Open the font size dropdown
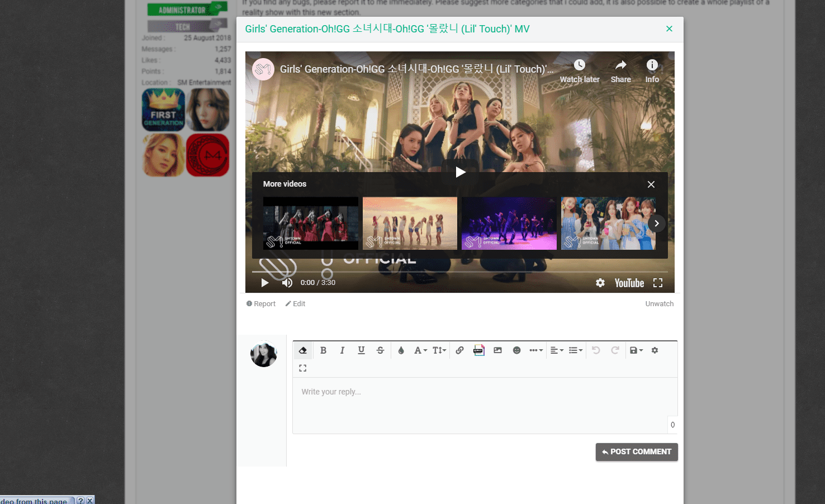This screenshot has height=504, width=825. click(x=439, y=350)
